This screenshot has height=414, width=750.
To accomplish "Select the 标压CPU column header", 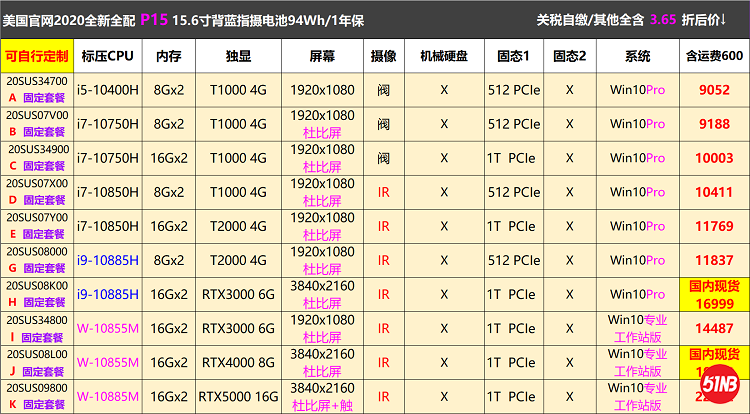I will 108,55.
